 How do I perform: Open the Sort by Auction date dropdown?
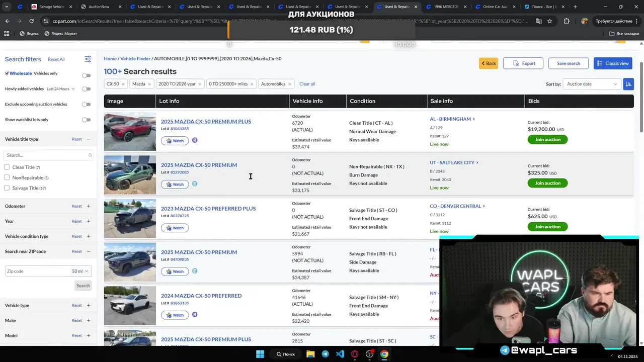592,84
